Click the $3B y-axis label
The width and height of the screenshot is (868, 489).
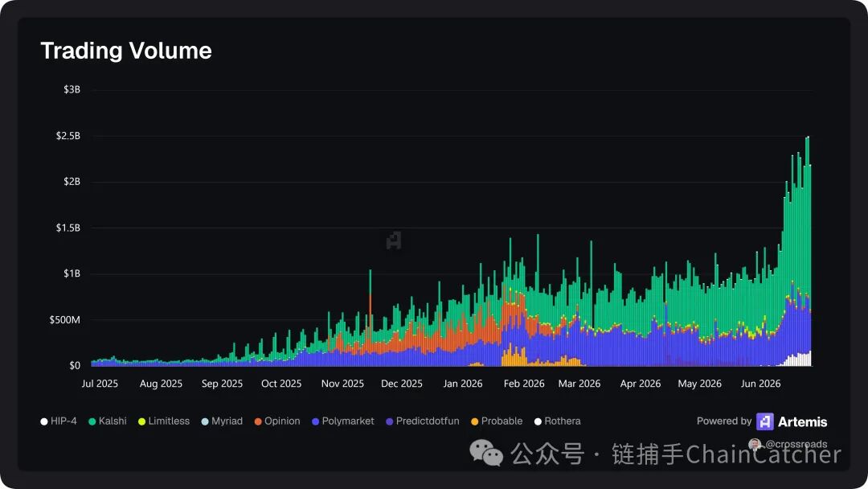[72, 90]
